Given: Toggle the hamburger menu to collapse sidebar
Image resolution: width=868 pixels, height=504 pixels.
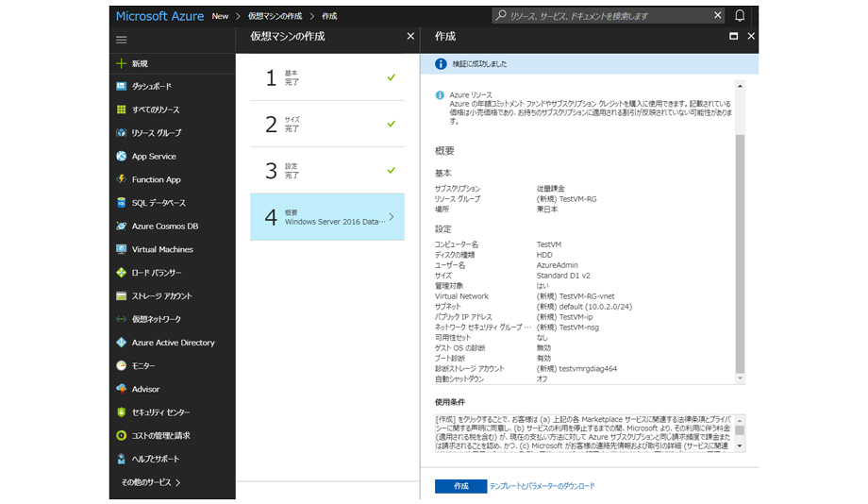Looking at the screenshot, I should coord(122,40).
